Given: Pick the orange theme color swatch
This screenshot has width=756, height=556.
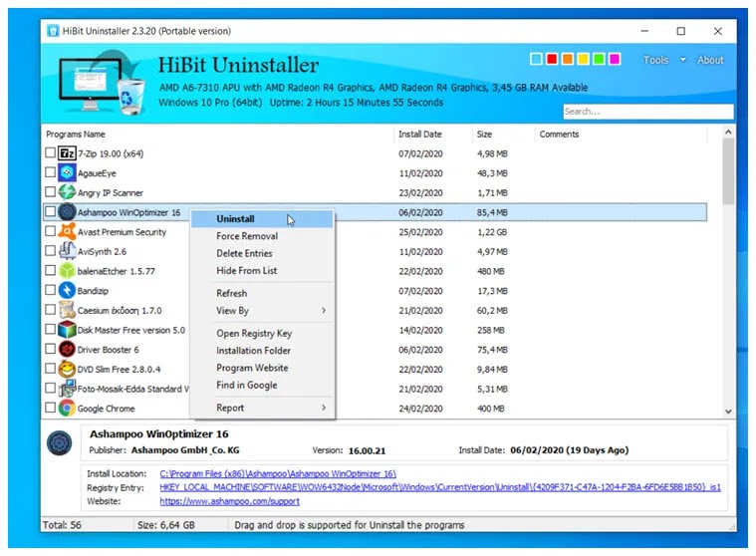Looking at the screenshot, I should click(x=568, y=59).
